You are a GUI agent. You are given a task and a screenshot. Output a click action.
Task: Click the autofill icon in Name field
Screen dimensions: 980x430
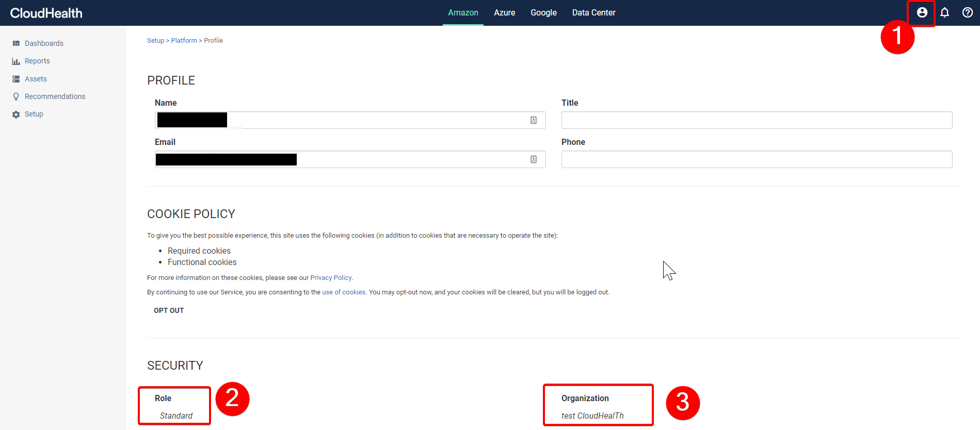[x=534, y=120]
